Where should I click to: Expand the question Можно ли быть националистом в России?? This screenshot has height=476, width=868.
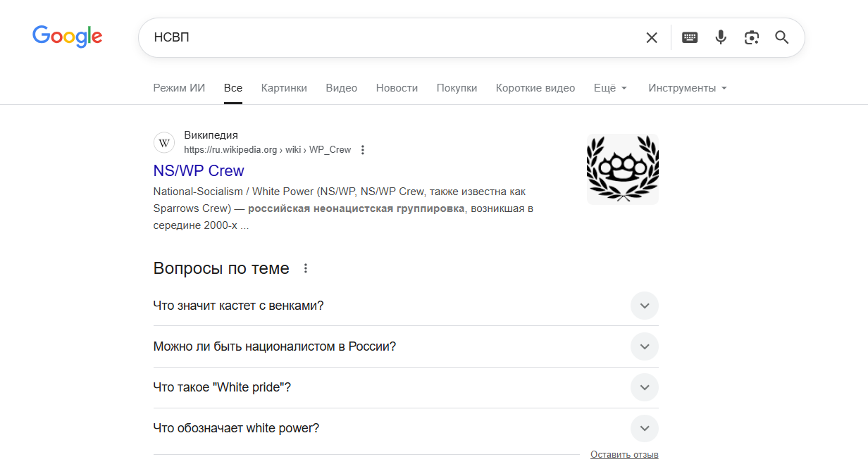(406, 346)
